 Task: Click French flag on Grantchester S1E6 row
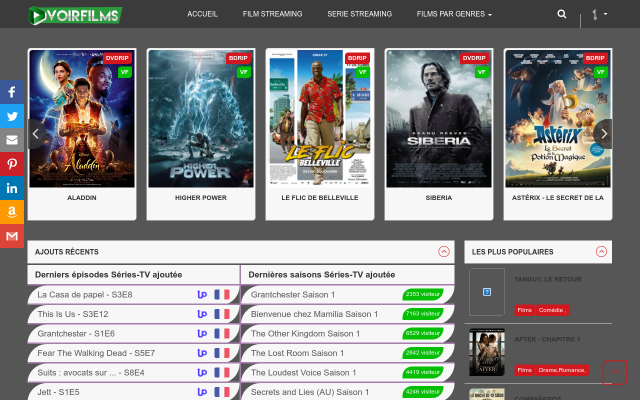pos(222,334)
